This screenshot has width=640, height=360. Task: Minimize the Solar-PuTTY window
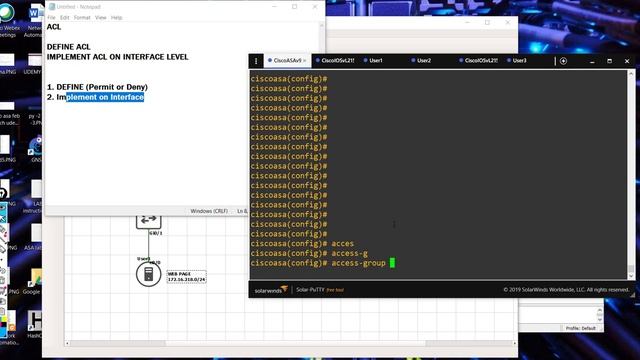point(592,61)
